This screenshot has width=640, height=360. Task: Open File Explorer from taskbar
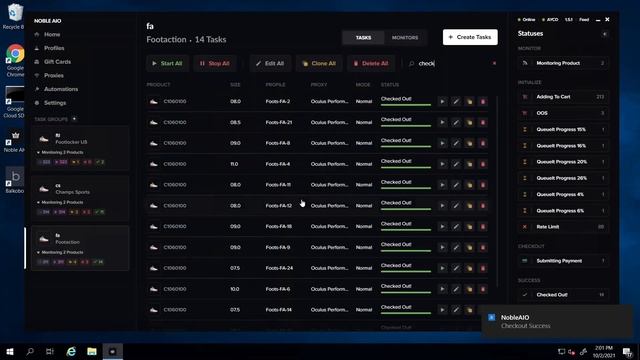[92, 351]
